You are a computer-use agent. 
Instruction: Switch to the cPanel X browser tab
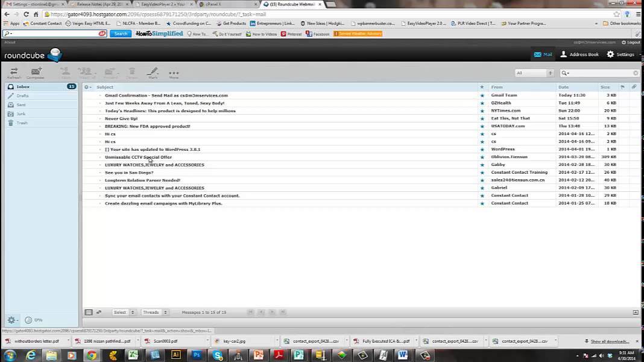227,4
